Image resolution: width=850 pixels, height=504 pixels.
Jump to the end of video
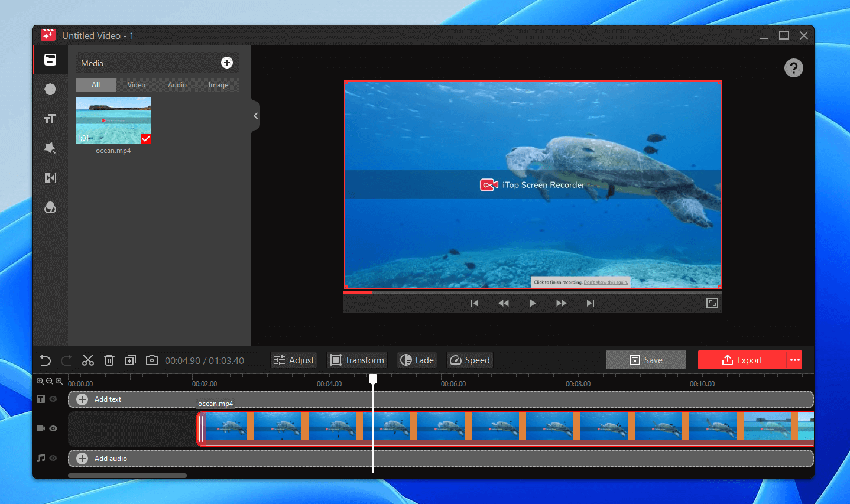[591, 303]
